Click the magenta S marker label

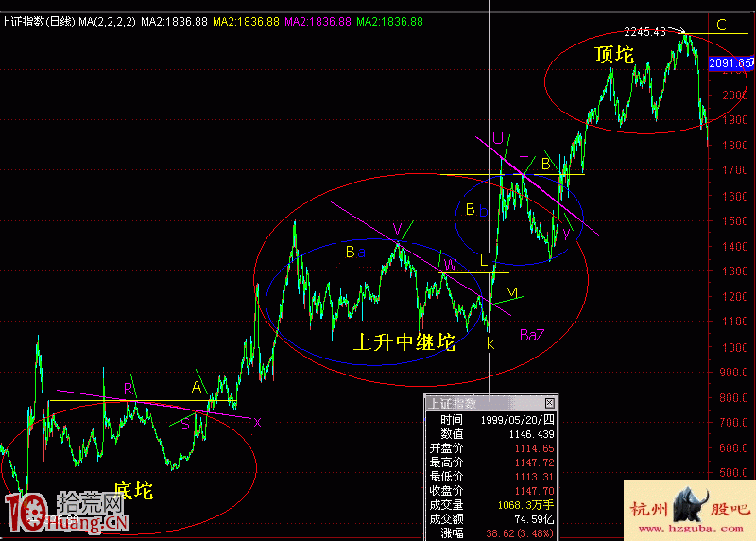tap(184, 425)
